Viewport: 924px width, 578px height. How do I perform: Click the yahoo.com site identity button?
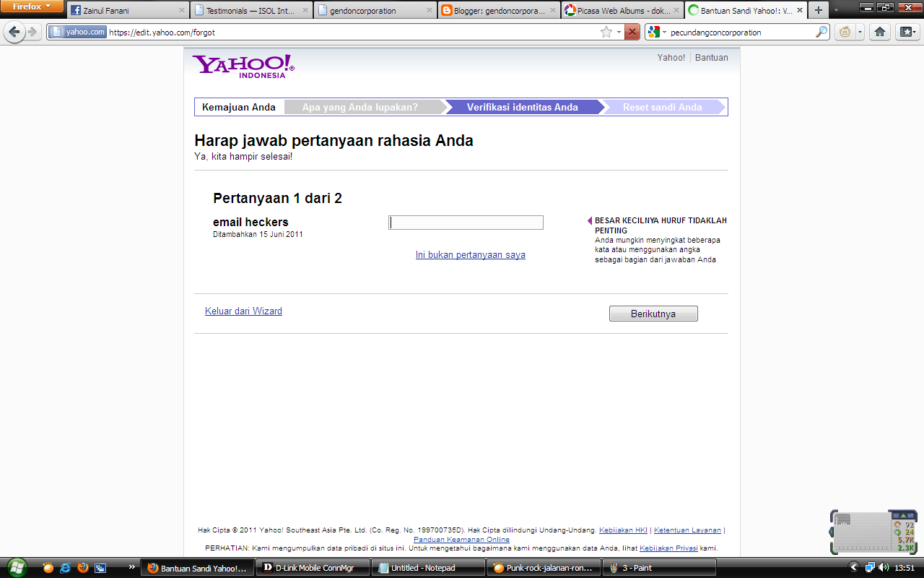(77, 32)
